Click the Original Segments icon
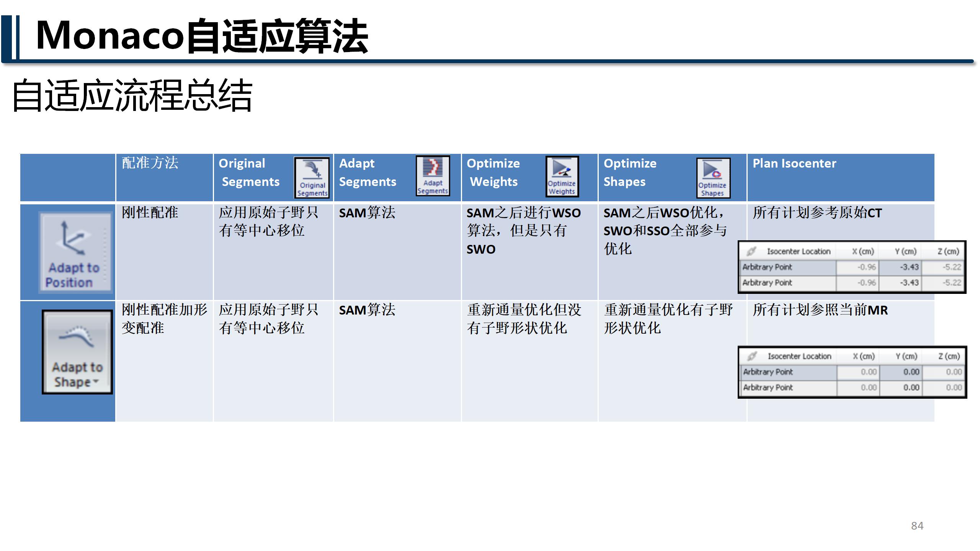 pyautogui.click(x=312, y=178)
